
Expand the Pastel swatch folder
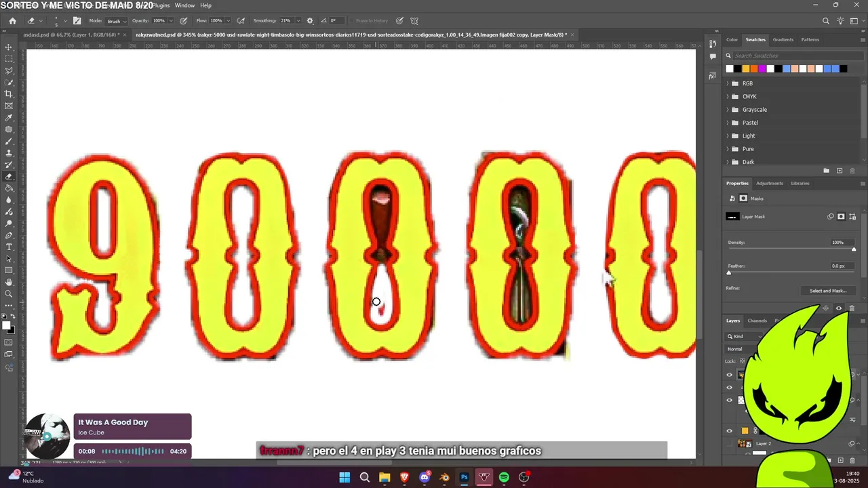click(728, 123)
